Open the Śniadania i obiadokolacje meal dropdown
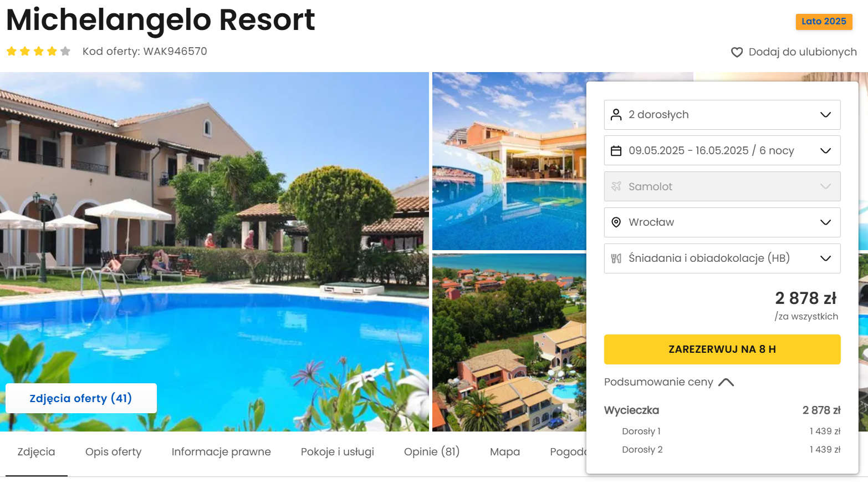This screenshot has width=868, height=482. 722,258
